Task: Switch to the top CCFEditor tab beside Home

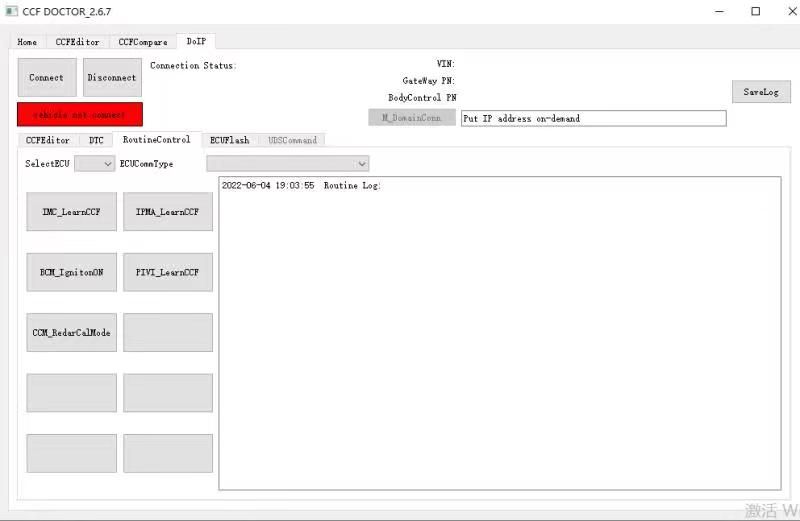Action: pyautogui.click(x=77, y=42)
